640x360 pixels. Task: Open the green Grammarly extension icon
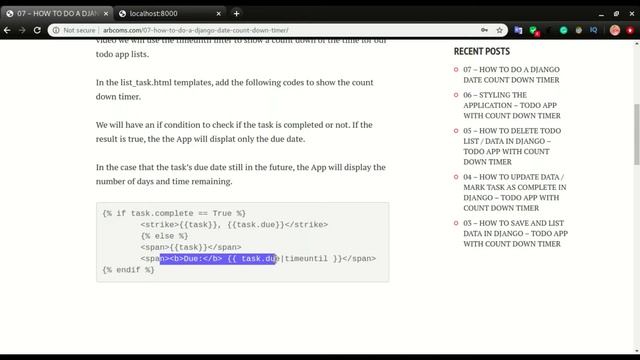[x=564, y=30]
